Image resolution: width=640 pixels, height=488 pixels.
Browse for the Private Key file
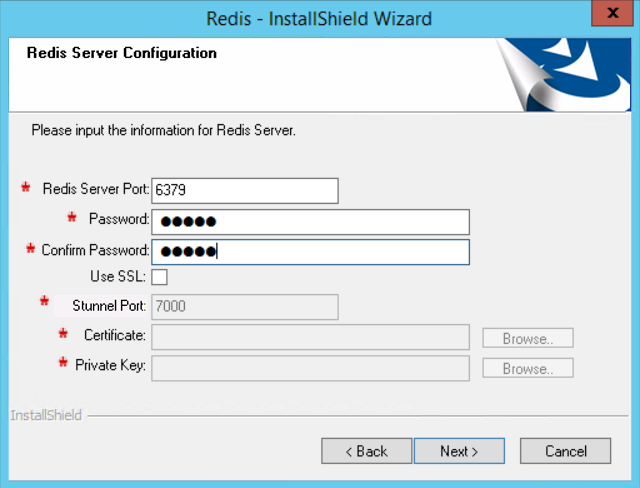(528, 368)
